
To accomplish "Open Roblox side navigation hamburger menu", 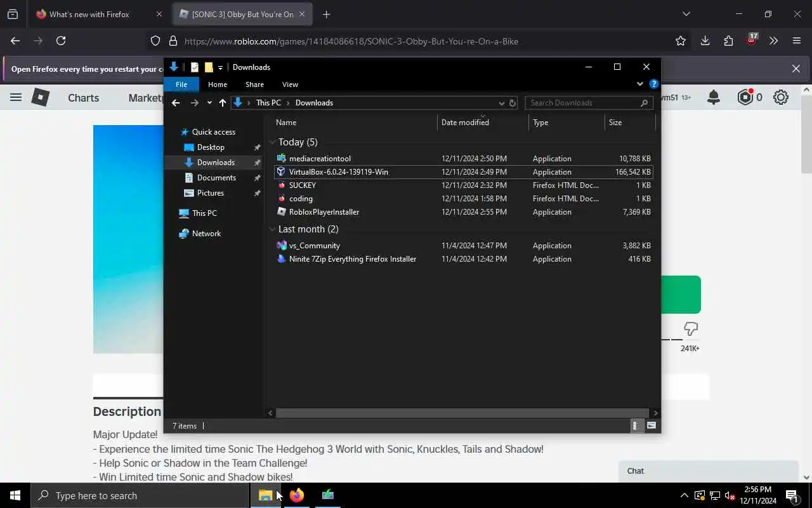I will click(16, 97).
